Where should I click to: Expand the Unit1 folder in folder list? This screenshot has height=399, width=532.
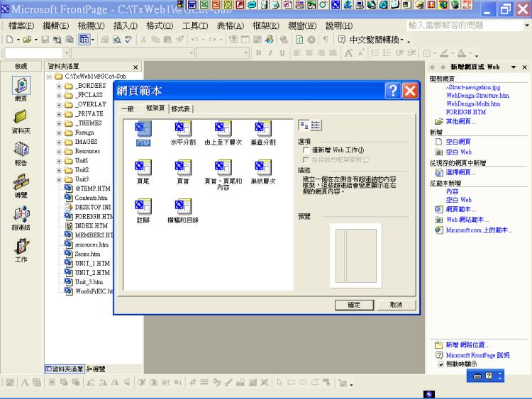click(60, 161)
